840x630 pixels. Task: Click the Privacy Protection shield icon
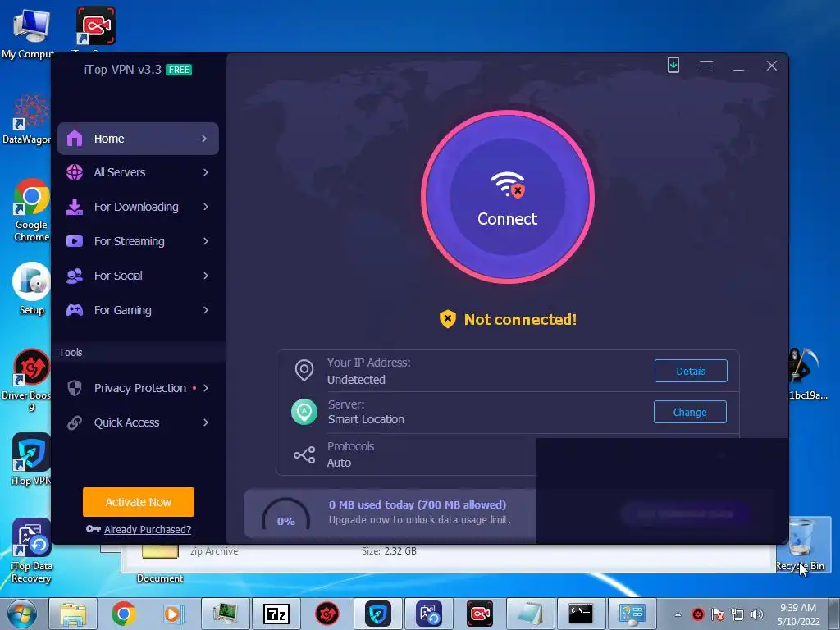tap(75, 388)
